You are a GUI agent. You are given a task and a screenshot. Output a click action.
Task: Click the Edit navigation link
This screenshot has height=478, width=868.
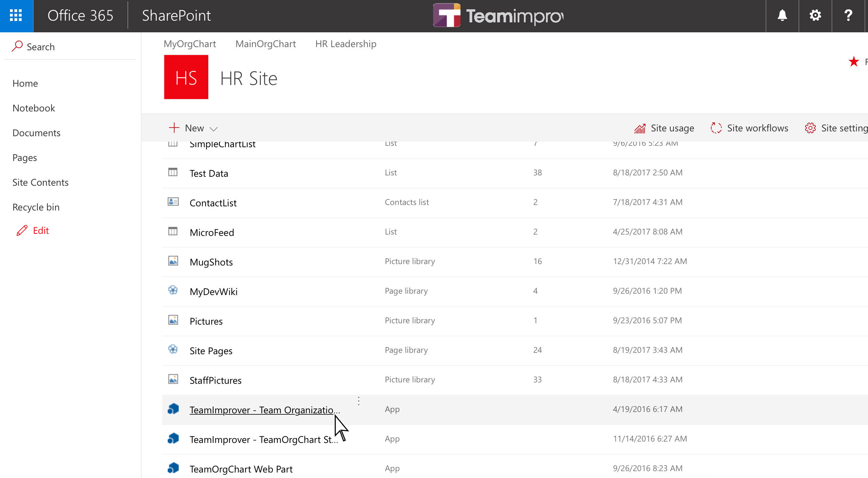coord(41,231)
